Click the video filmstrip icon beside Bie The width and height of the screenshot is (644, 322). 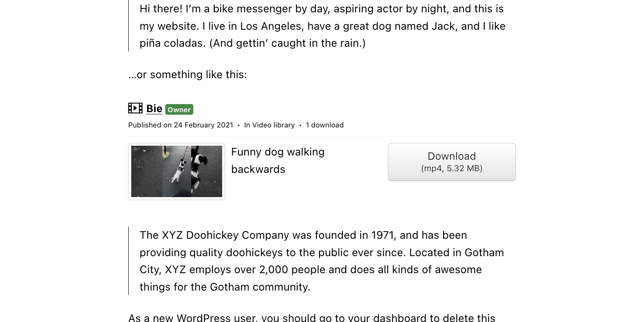click(136, 108)
